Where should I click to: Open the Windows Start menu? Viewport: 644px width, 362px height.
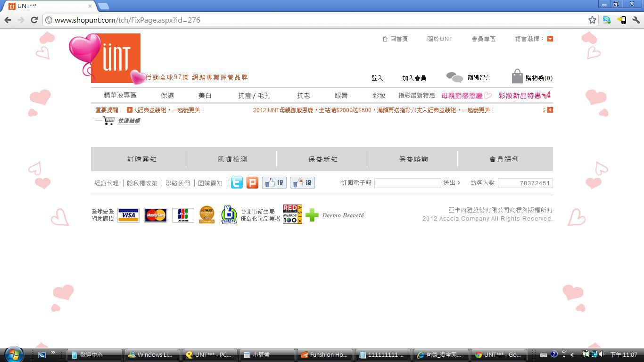click(x=14, y=354)
